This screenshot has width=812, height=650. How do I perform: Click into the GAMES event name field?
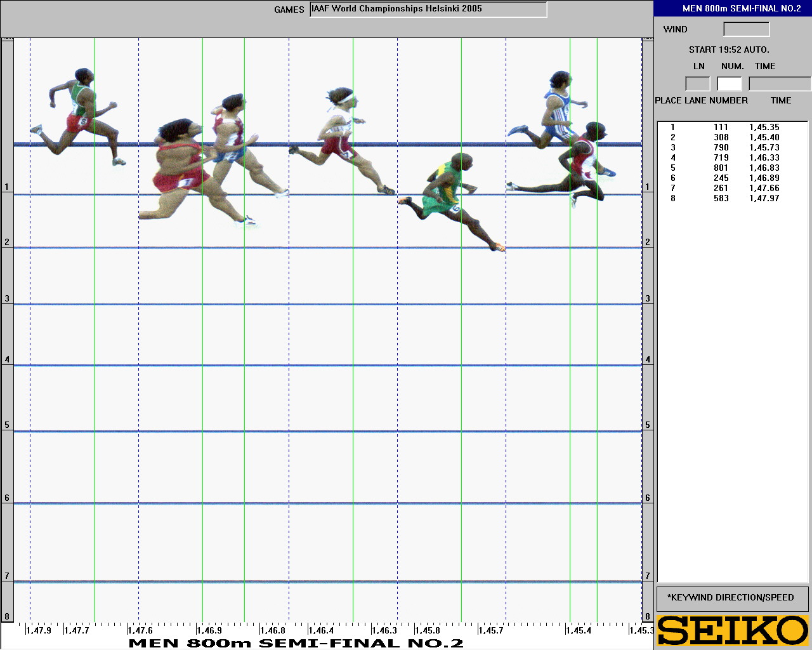click(x=428, y=10)
